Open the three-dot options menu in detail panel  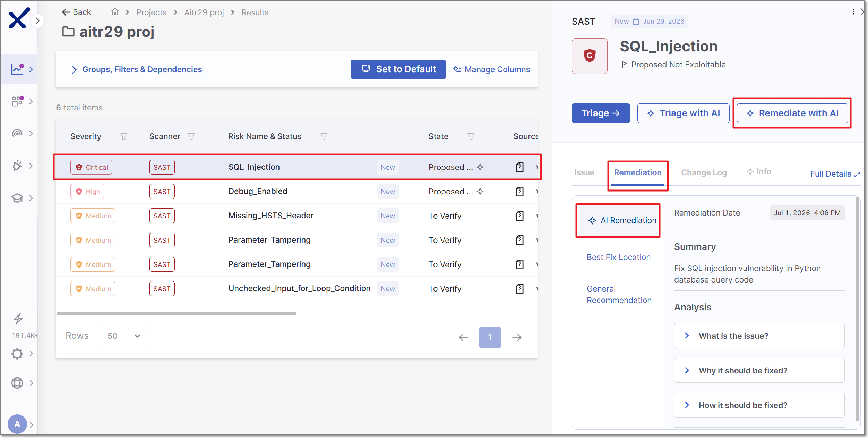[x=853, y=12]
